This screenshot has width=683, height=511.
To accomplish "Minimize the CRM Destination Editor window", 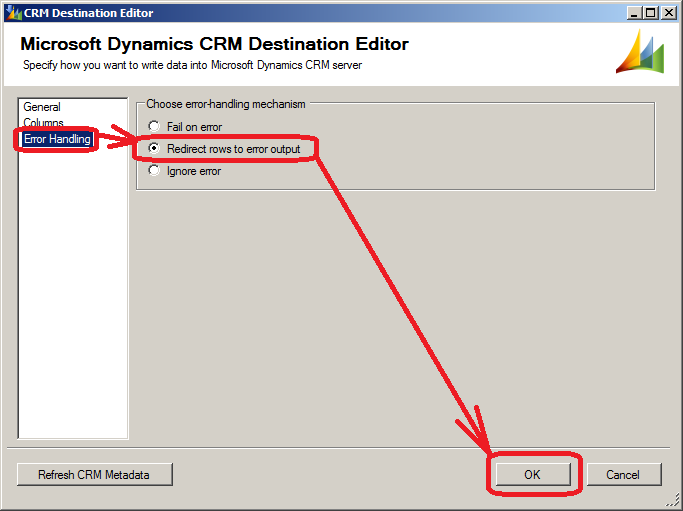I will (x=634, y=13).
